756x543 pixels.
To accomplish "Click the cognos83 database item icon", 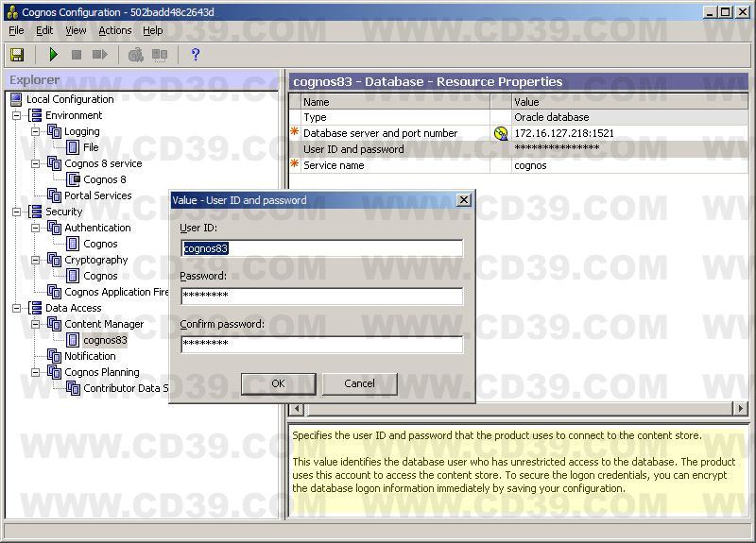I will [73, 340].
